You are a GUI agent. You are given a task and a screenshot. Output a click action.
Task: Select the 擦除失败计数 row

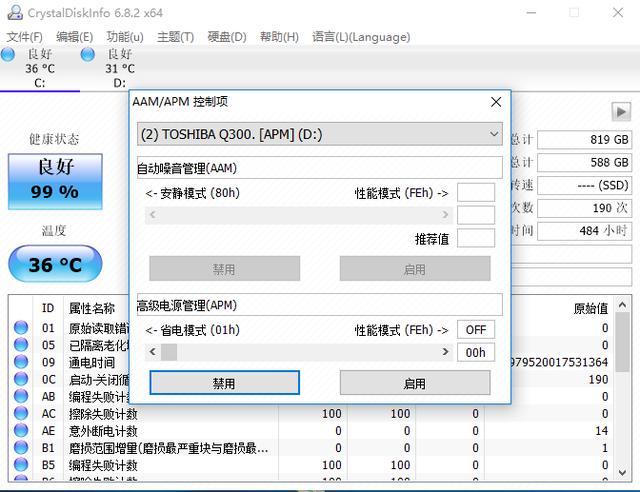pyautogui.click(x=309, y=414)
